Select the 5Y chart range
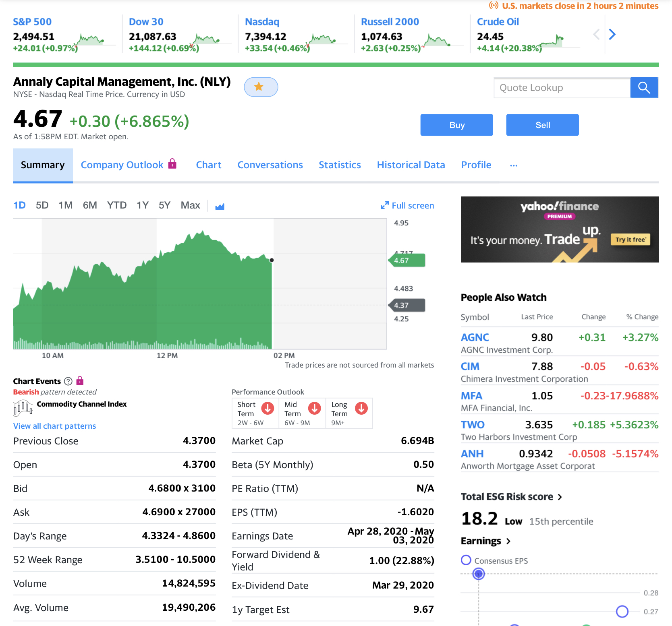This screenshot has height=626, width=672. coord(164,206)
